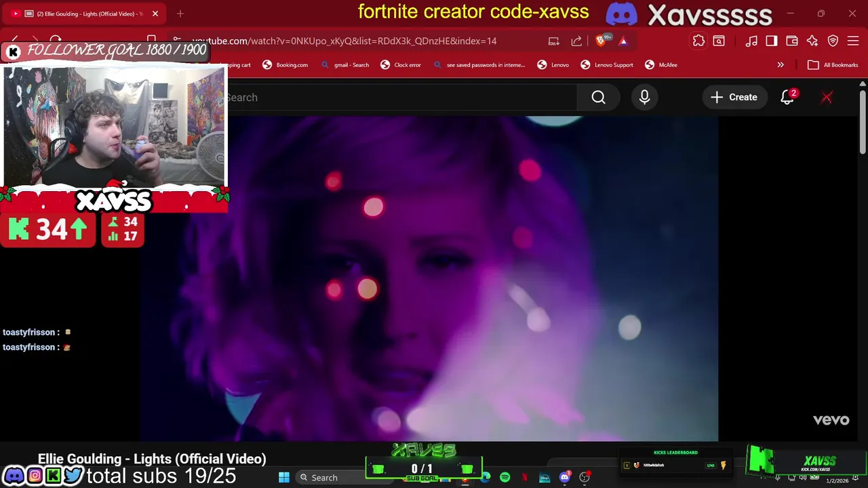Expand the bookmarks overflow chevron
The image size is (868, 488).
coord(781,65)
